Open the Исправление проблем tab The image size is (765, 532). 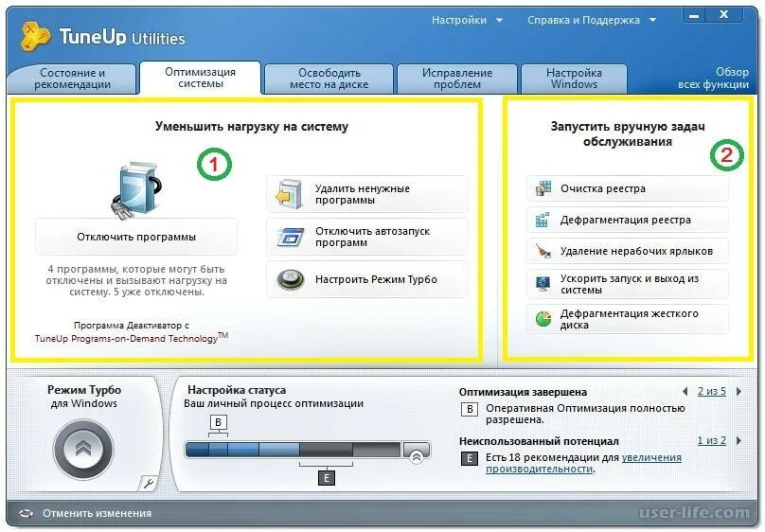(x=457, y=79)
